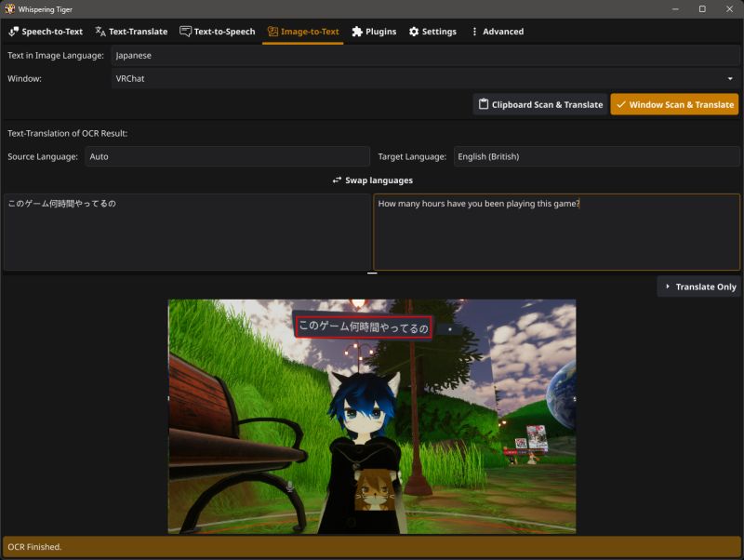Click the Translate Only button
744x560 pixels.
pyautogui.click(x=699, y=287)
